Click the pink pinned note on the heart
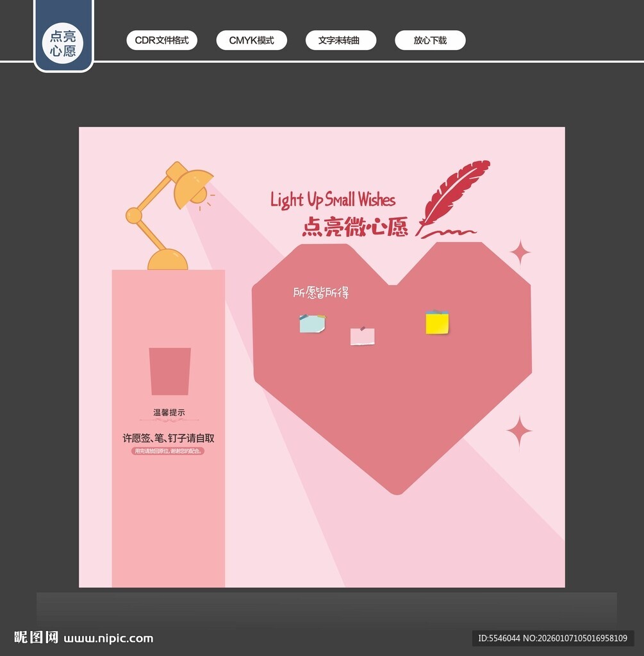 363,336
